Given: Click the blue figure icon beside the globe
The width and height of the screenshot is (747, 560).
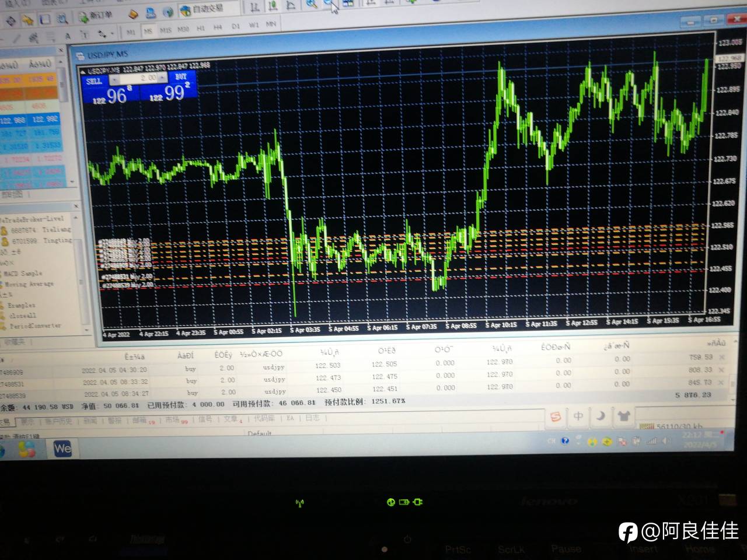Looking at the screenshot, I should pyautogui.click(x=151, y=13).
